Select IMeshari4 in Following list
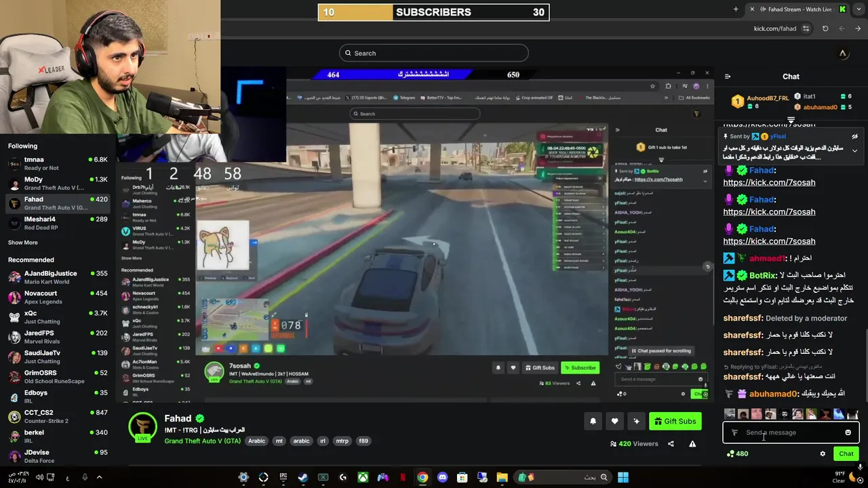Image resolution: width=868 pixels, height=488 pixels. pos(58,223)
